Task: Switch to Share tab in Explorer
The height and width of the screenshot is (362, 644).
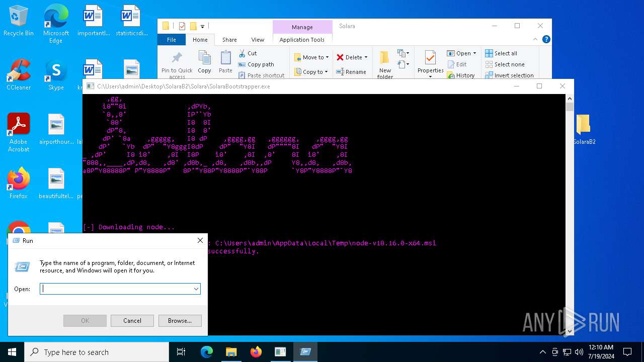Action: (229, 40)
